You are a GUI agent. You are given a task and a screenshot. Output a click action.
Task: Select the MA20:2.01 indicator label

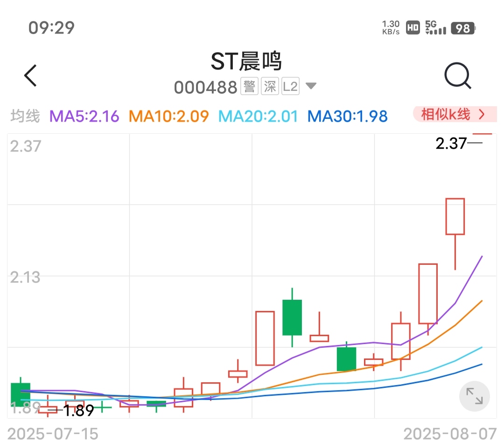point(258,116)
